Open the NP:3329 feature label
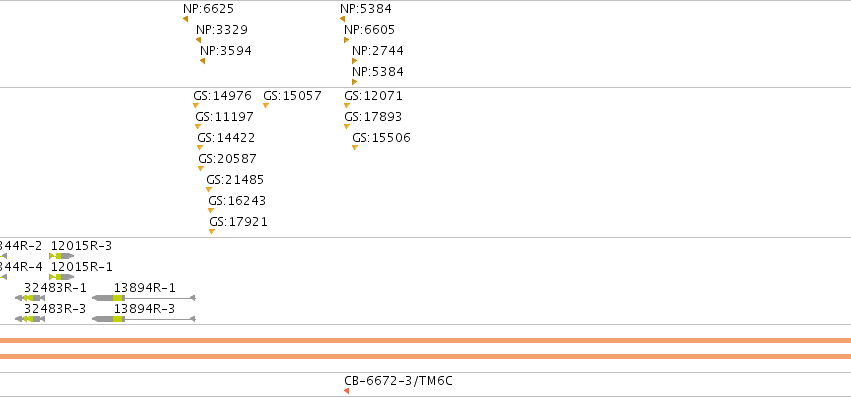This screenshot has width=851, height=397. click(x=222, y=30)
